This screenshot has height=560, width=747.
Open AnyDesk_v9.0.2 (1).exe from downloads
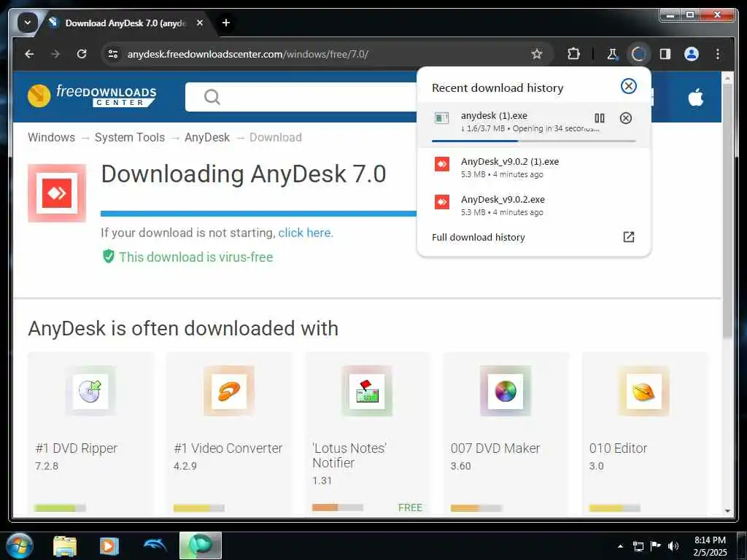[533, 167]
